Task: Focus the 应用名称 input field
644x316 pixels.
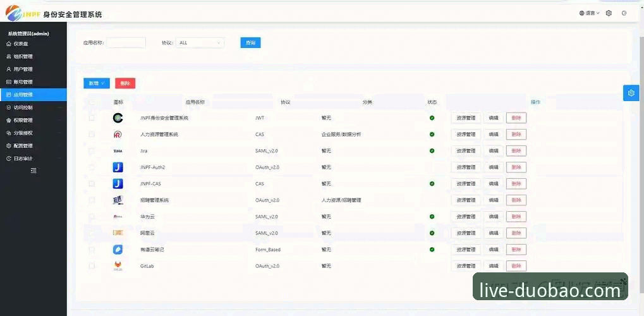Action: click(x=126, y=43)
